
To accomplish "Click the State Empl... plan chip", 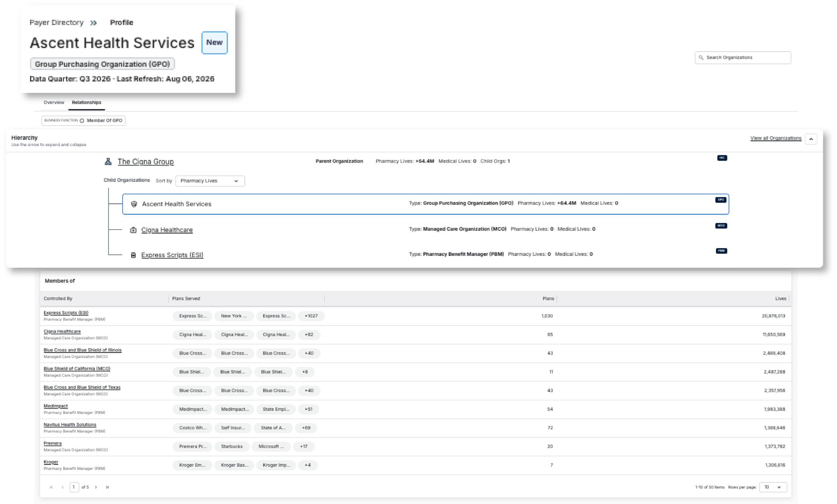I will pyautogui.click(x=276, y=409).
